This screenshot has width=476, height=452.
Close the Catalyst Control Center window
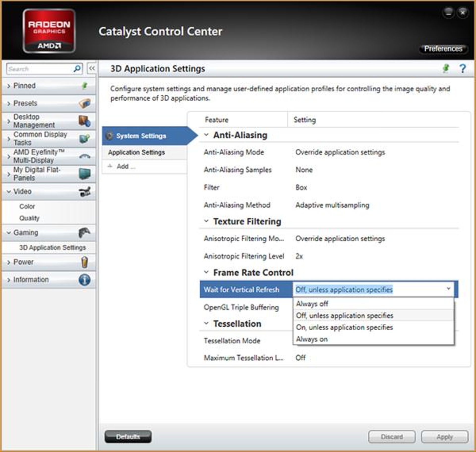pos(463,12)
